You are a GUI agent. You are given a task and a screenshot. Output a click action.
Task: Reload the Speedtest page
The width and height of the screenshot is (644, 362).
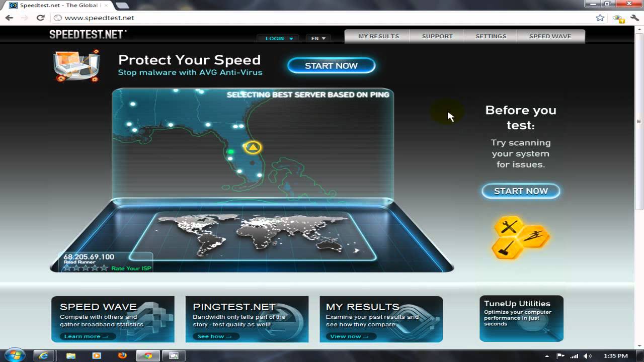[41, 18]
